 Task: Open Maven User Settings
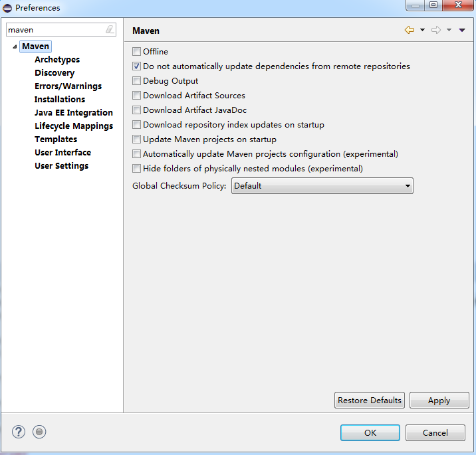[62, 166]
